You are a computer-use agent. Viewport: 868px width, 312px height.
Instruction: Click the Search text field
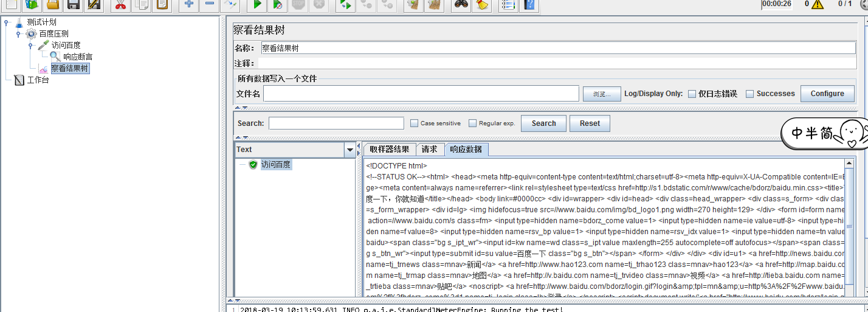pos(336,123)
